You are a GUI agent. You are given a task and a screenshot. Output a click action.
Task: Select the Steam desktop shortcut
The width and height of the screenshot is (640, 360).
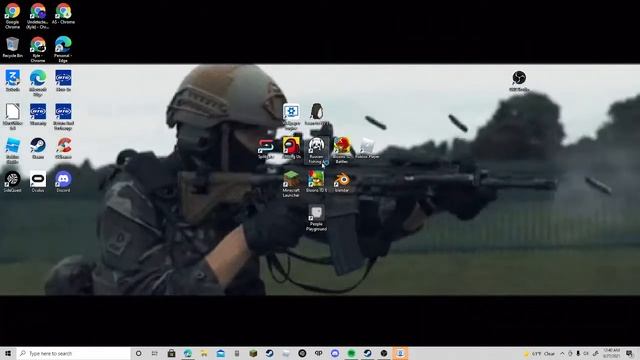click(38, 148)
